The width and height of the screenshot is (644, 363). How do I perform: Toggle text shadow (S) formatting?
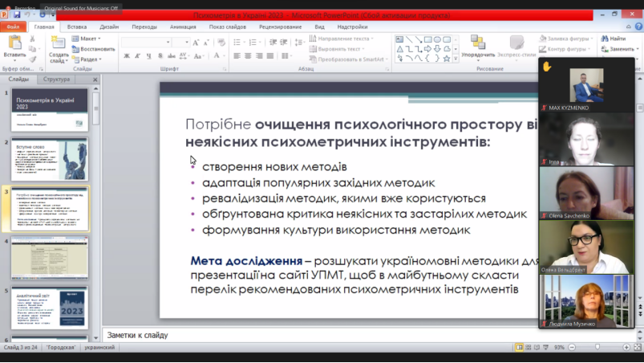pos(159,56)
